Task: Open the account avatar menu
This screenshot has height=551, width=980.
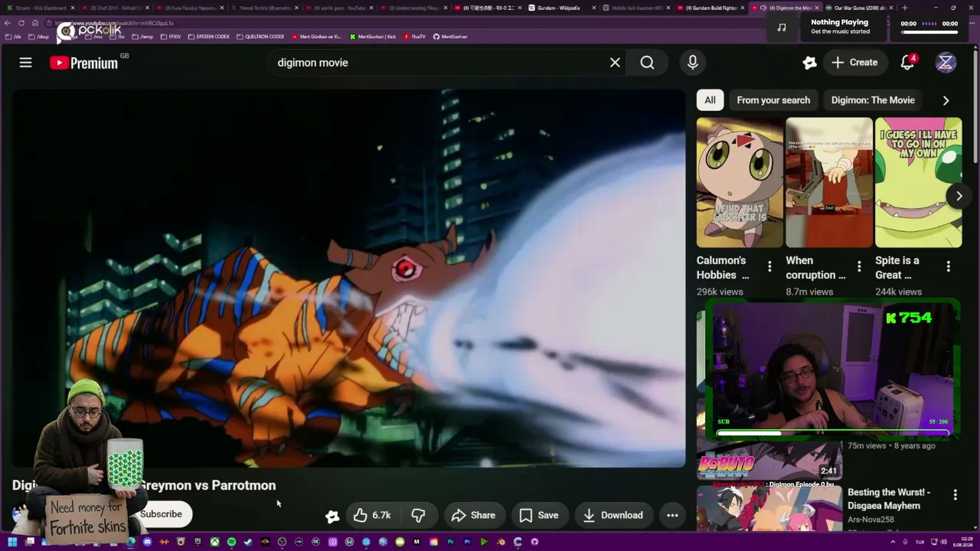Action: coord(946,63)
